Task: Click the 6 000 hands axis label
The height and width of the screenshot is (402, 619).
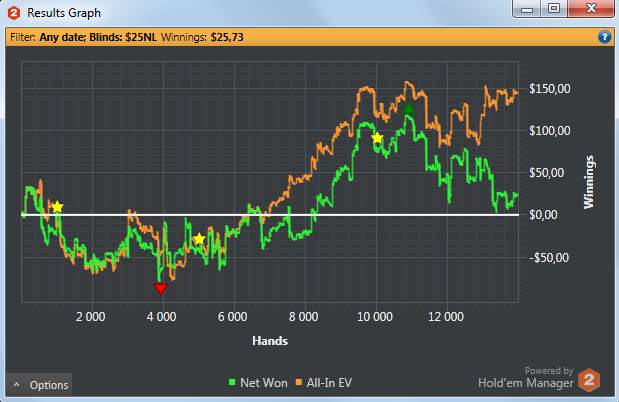Action: click(x=233, y=317)
